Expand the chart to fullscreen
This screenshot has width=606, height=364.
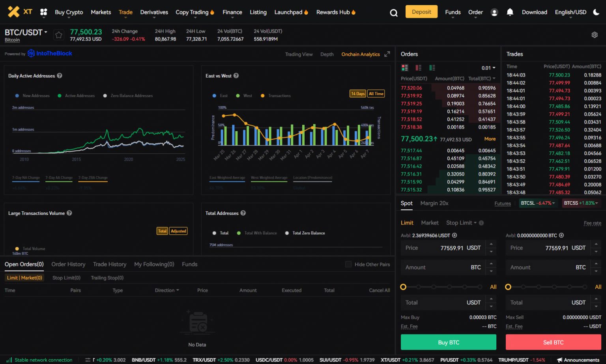pos(387,54)
